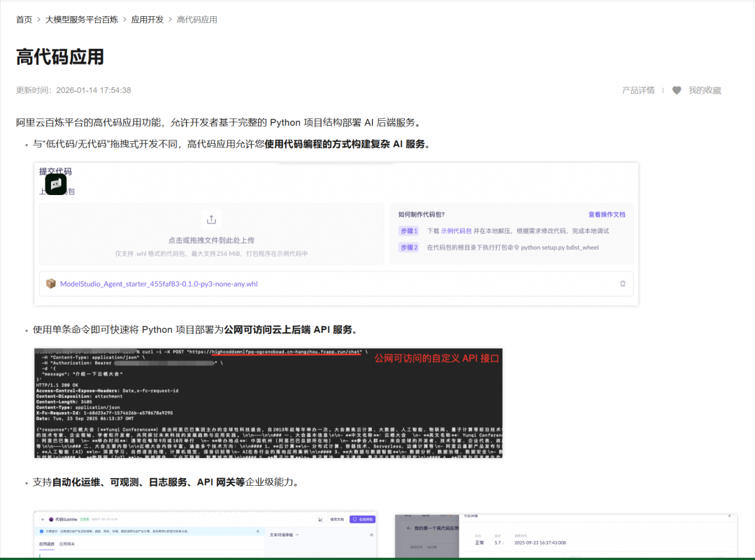Expand the 步骤2 instruction entry
This screenshot has height=560, width=755.
point(409,247)
